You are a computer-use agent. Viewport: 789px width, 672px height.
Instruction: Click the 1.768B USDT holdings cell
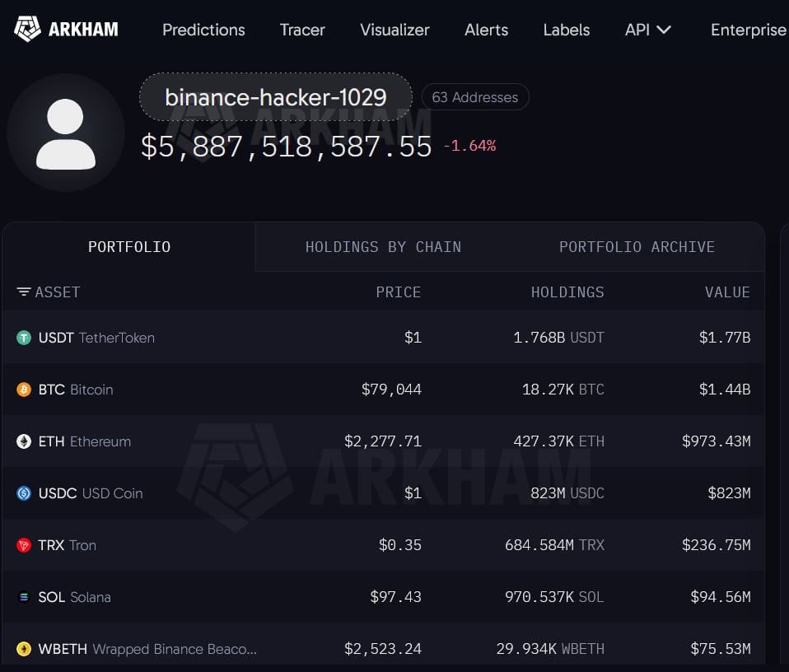(558, 338)
